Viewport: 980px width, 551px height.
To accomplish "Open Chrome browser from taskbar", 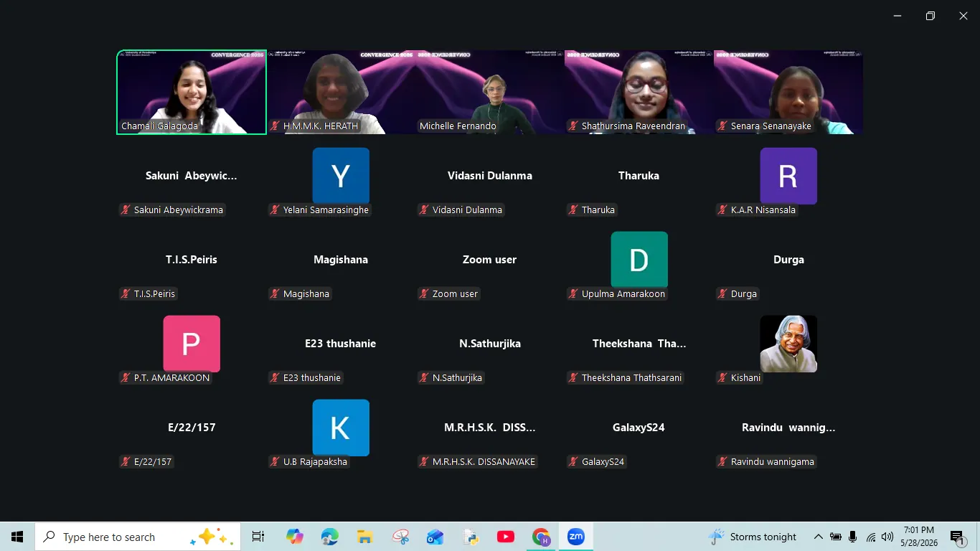I will 541,537.
